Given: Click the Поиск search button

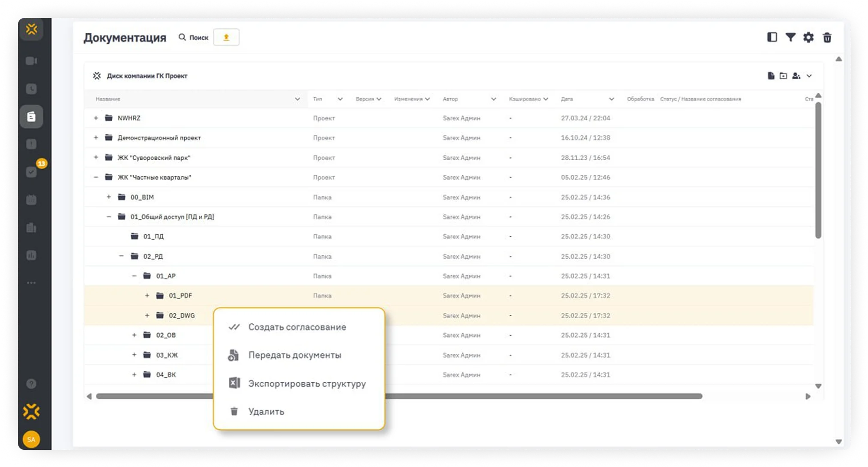Looking at the screenshot, I should tap(194, 37).
